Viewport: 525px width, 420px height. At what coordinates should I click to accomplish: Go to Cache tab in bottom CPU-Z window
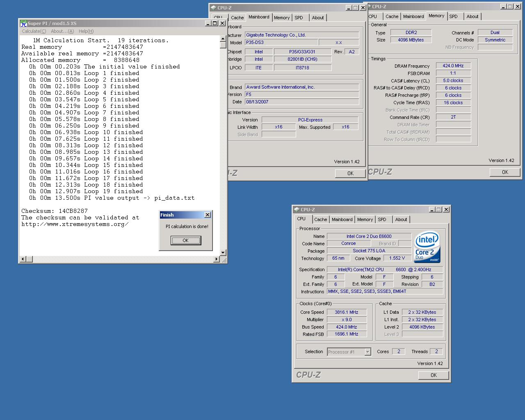321,219
